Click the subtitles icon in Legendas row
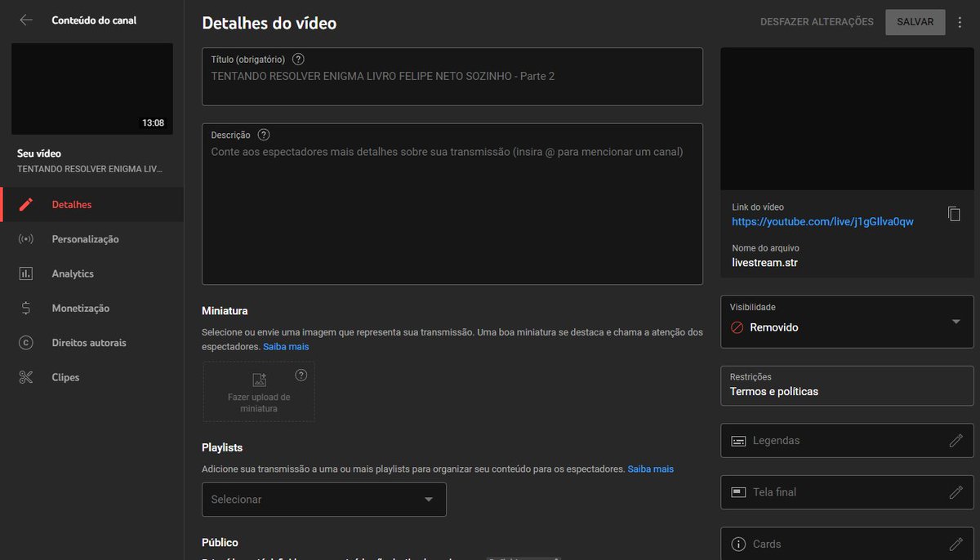 [x=738, y=441]
